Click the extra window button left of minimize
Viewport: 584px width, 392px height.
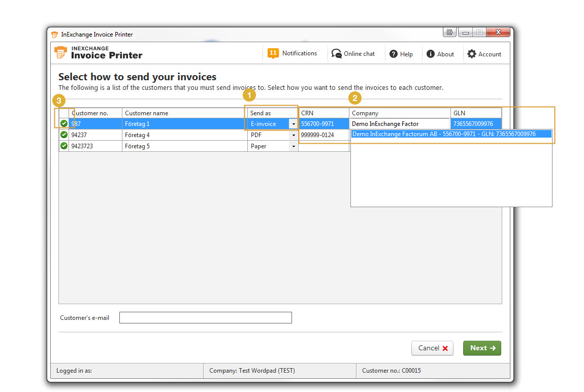(449, 32)
